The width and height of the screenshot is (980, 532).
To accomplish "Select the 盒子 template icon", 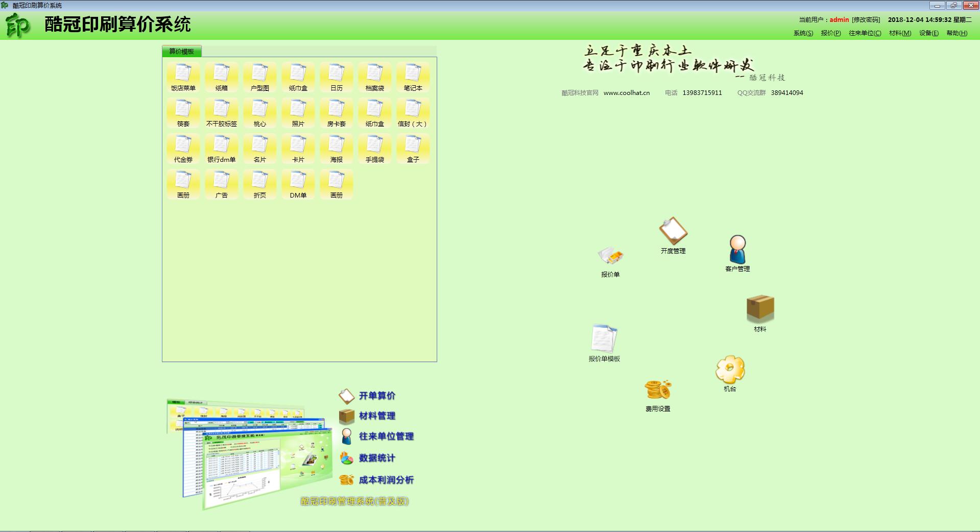I will pos(413,149).
